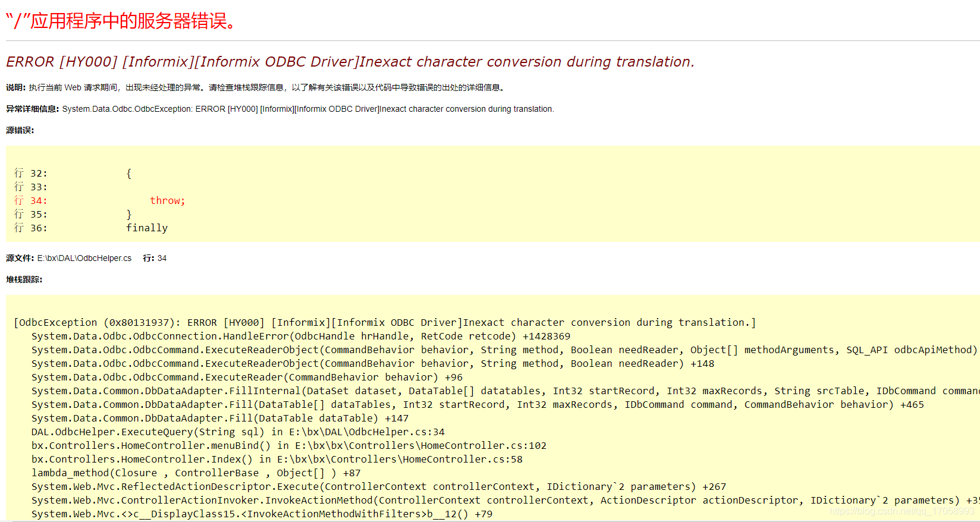
Task: Click the Fill(DataTable dataTable) +147 line
Action: tap(220, 419)
